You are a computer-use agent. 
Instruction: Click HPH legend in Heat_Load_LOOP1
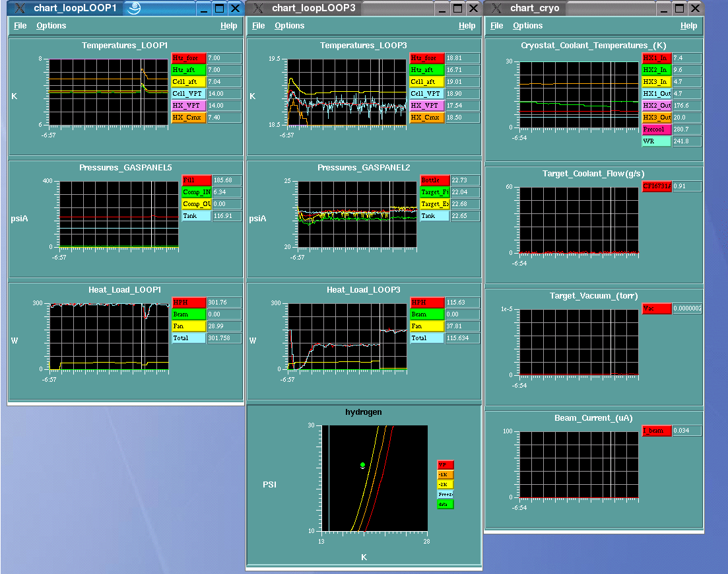pyautogui.click(x=189, y=303)
